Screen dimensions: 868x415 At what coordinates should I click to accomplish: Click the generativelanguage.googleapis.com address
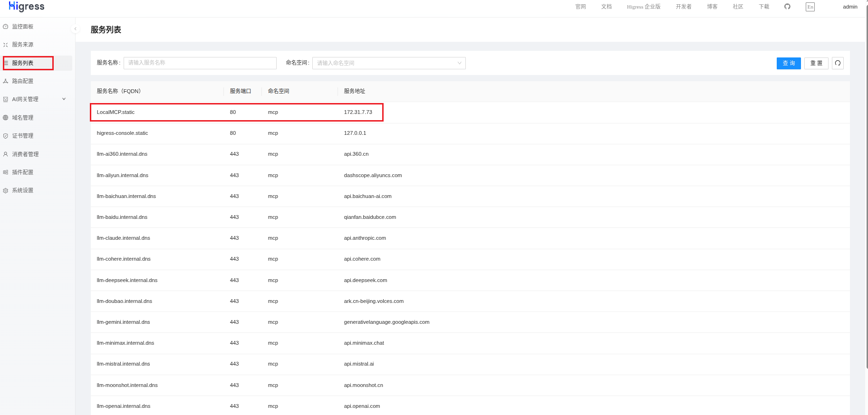[x=387, y=322]
